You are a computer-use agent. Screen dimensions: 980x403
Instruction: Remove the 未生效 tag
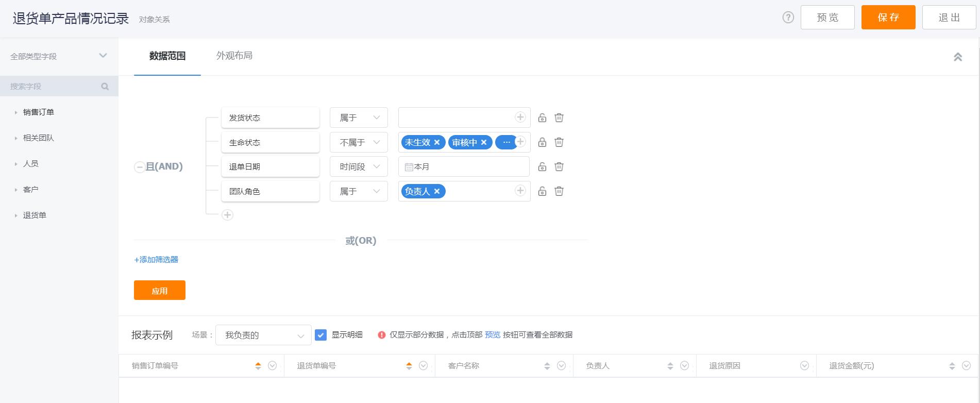(x=437, y=143)
